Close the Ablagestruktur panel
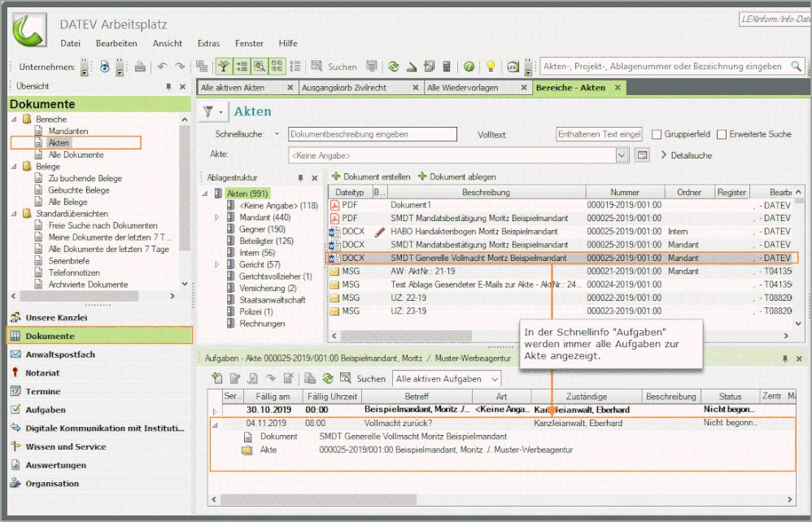 314,178
